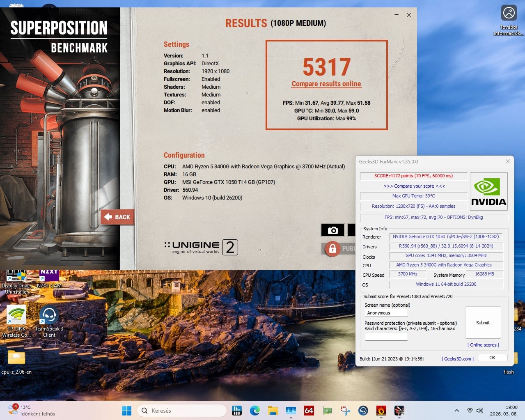This screenshot has width=525, height=420.
Task: Select the GPU core clocks field
Action: [x=446, y=256]
